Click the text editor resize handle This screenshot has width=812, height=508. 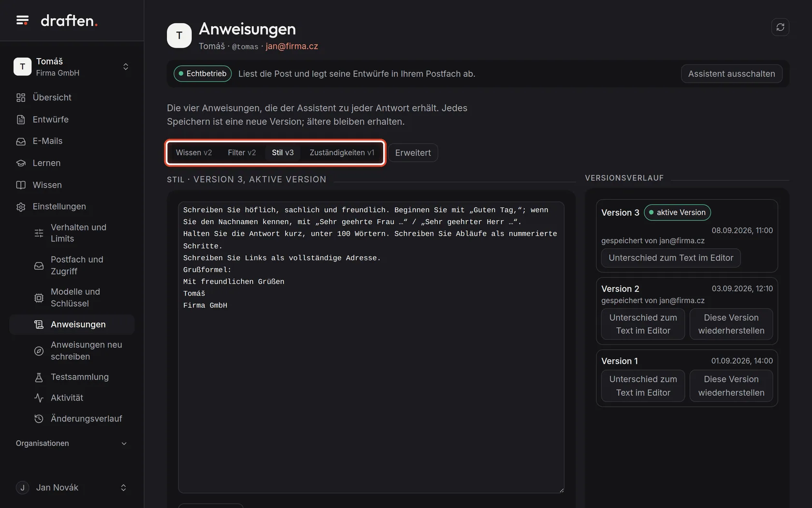click(561, 490)
